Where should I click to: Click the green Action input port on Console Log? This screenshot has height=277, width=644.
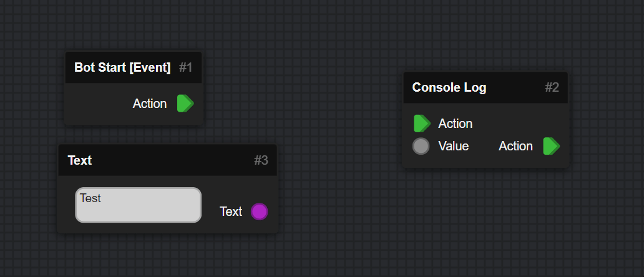(x=422, y=124)
